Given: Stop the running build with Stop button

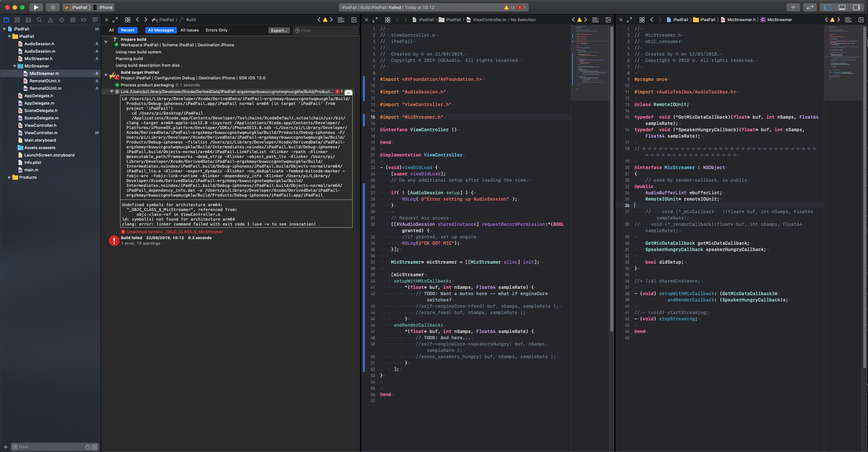Looking at the screenshot, I should (x=53, y=7).
